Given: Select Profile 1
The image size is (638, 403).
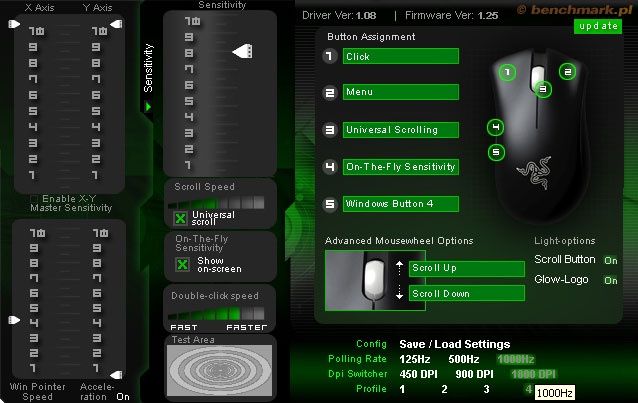Looking at the screenshot, I should pyautogui.click(x=402, y=389).
